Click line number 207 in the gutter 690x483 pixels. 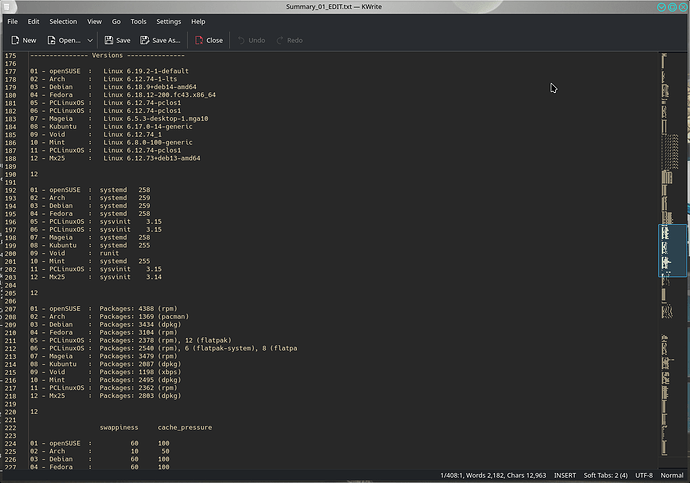pyautogui.click(x=11, y=309)
